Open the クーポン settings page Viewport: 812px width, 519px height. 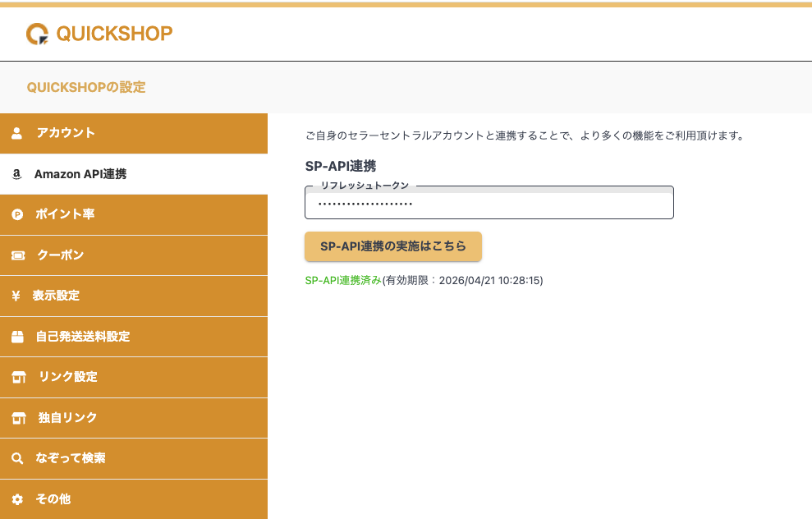(60, 255)
